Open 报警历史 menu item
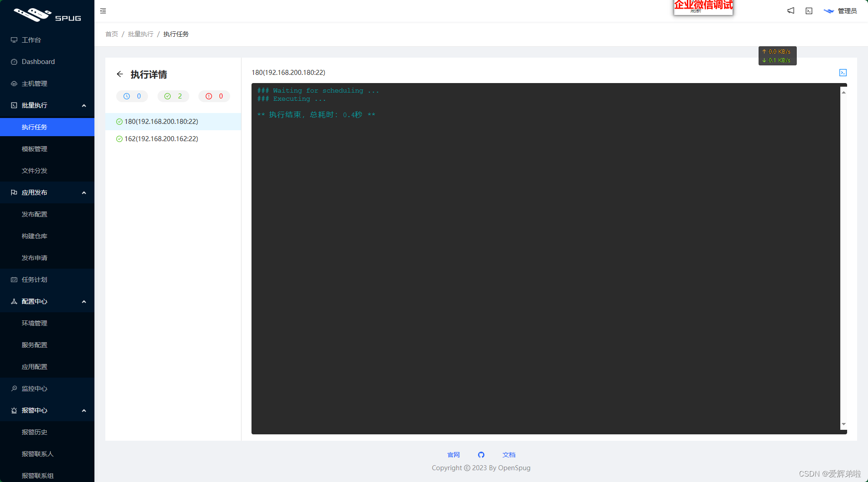The image size is (868, 482). (x=47, y=432)
